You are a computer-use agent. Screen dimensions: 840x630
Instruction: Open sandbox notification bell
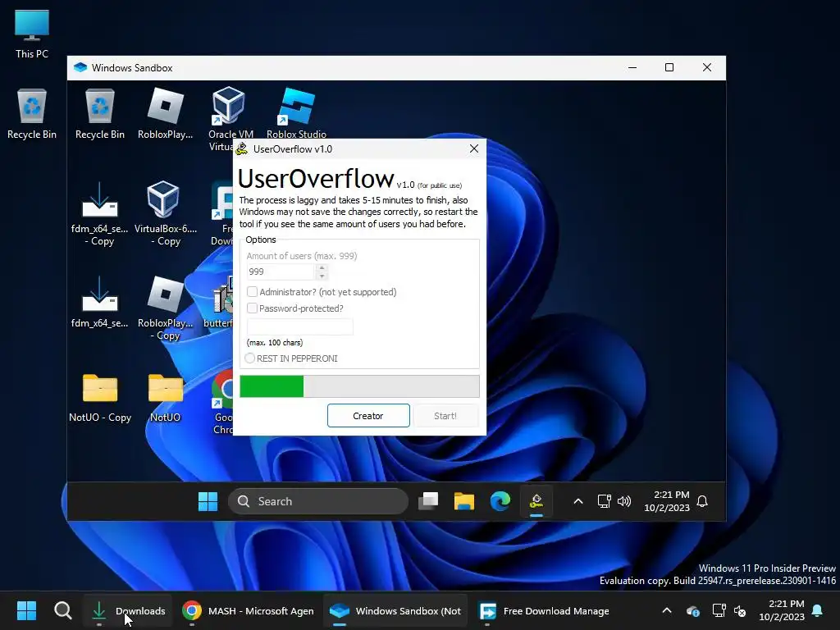702,501
